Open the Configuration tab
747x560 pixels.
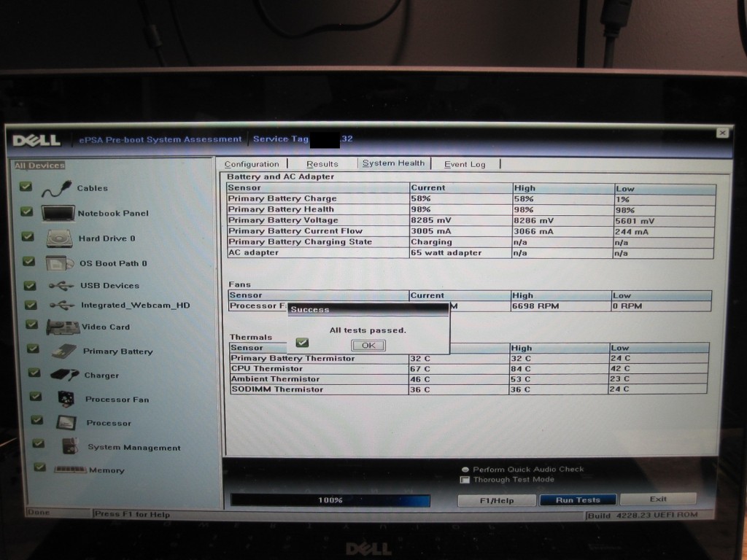coord(252,164)
